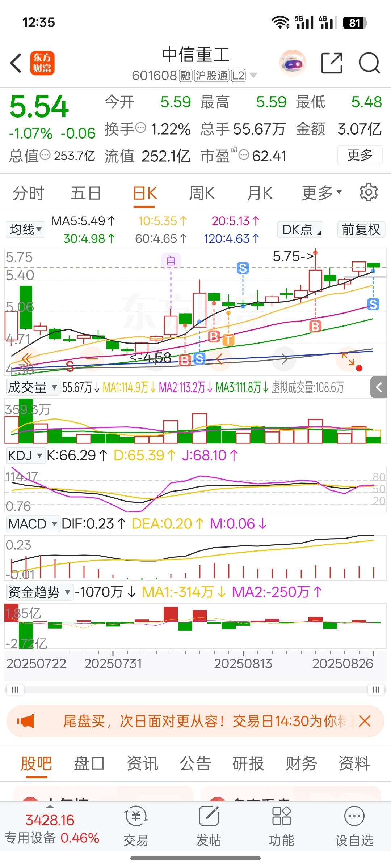Tap the S circle control on chart

point(70,366)
